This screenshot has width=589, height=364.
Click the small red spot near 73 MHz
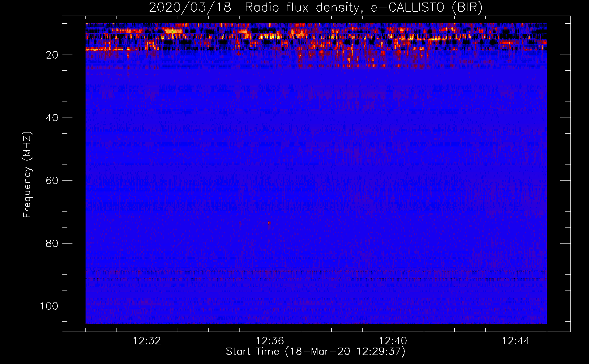(270, 223)
